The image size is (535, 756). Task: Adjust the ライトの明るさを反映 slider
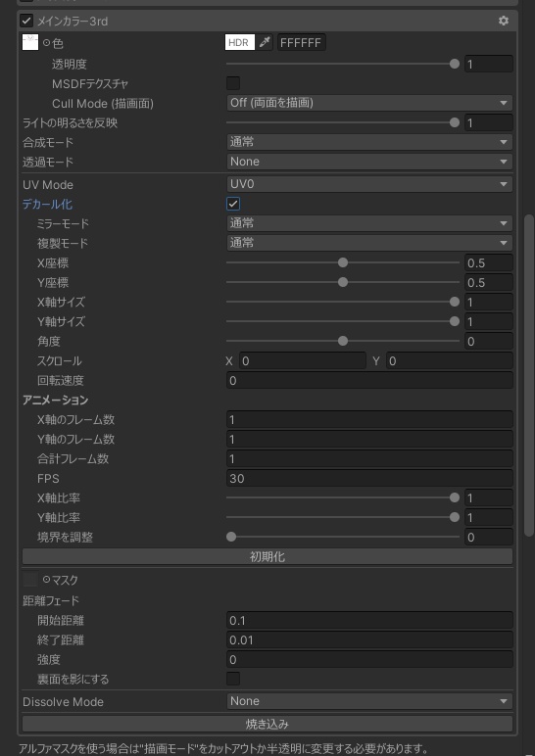click(x=343, y=123)
